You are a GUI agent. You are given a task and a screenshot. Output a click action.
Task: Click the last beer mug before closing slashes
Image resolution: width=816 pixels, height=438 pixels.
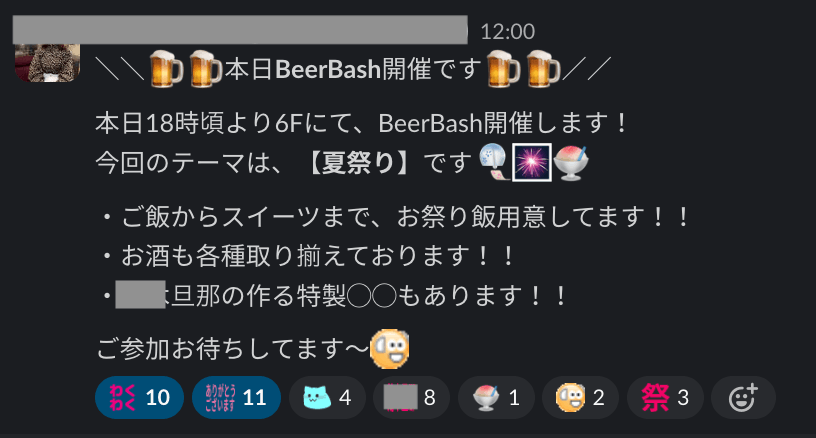[x=543, y=69]
